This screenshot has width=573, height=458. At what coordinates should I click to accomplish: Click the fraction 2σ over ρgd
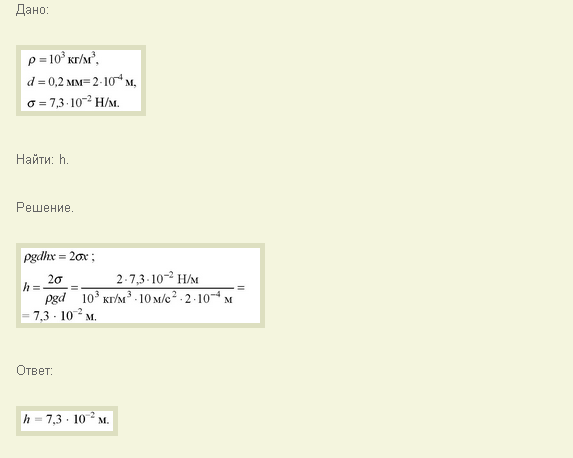(56, 289)
